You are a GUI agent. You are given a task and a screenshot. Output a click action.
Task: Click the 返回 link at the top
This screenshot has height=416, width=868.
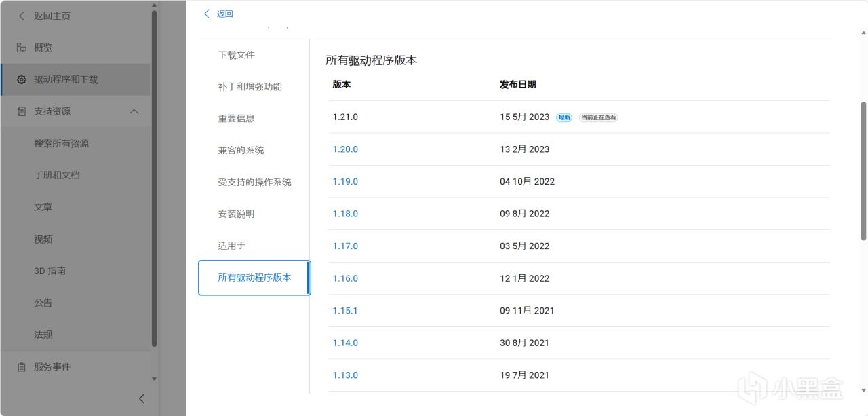(x=225, y=14)
